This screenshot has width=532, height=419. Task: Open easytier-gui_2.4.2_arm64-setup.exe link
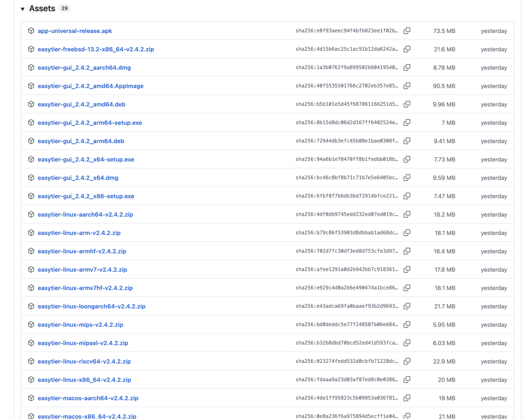coord(90,123)
